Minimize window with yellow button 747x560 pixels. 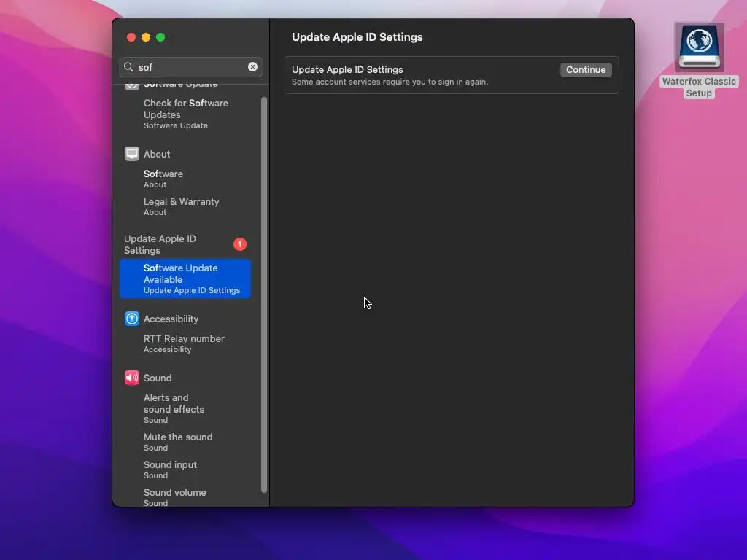click(146, 37)
